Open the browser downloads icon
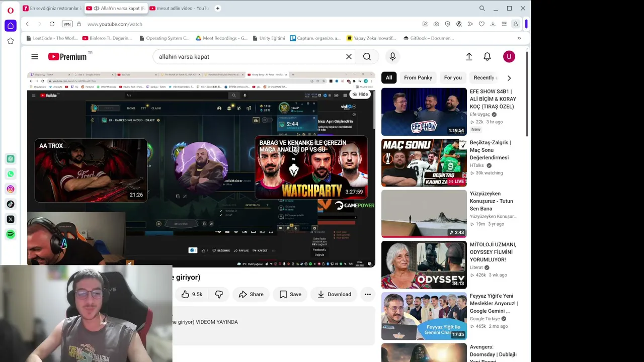 493,24
